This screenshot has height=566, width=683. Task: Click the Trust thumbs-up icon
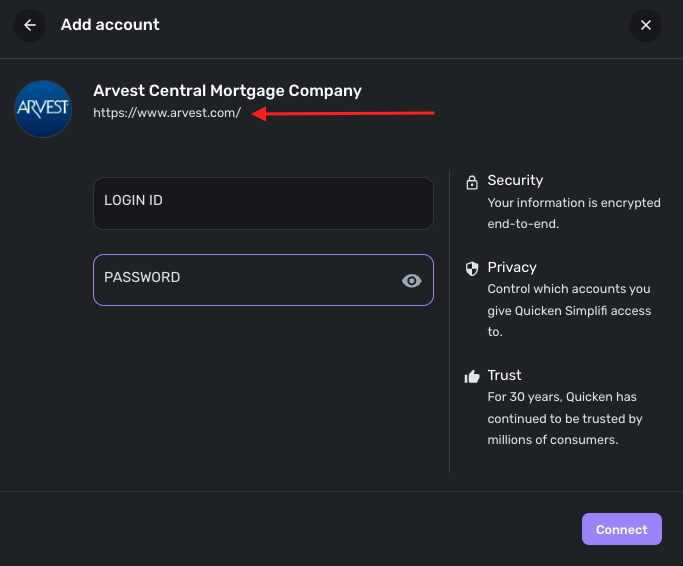click(472, 377)
